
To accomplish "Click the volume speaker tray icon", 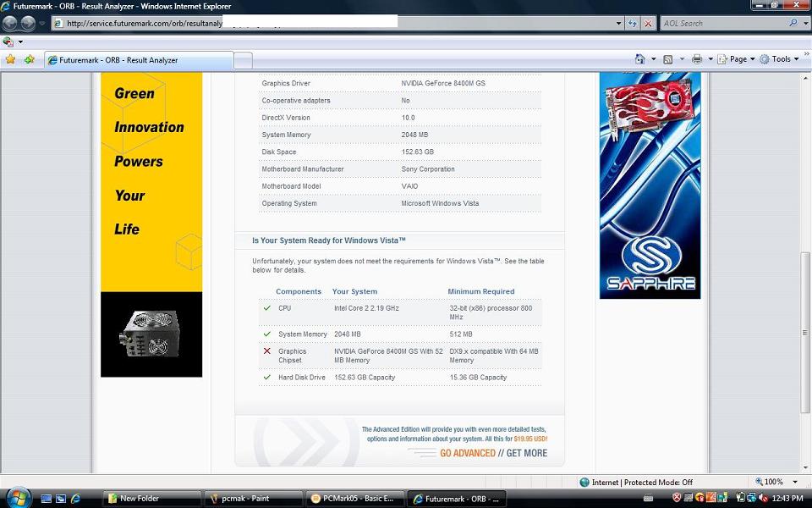I will coord(762,499).
